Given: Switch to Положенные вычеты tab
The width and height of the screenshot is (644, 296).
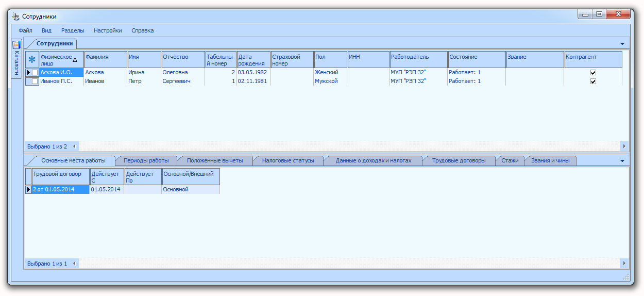Looking at the screenshot, I should [215, 160].
